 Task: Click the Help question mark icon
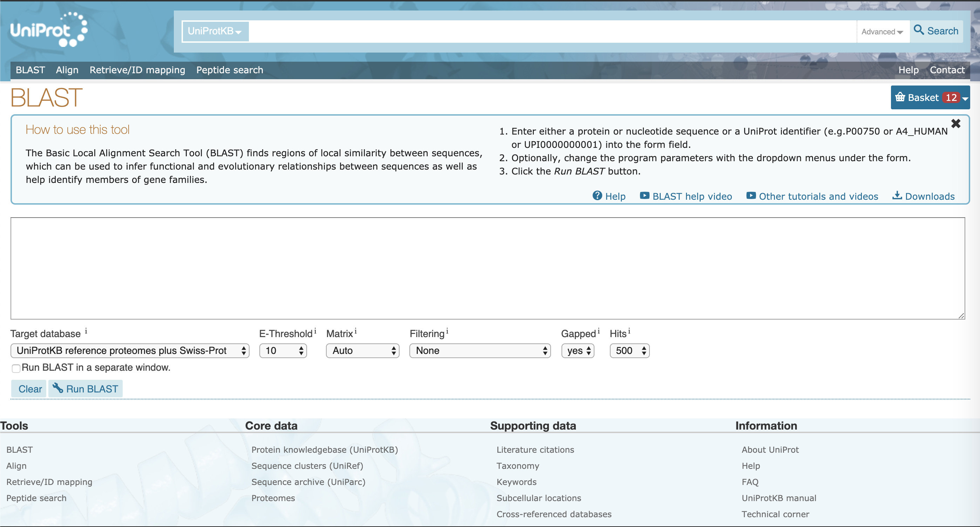pos(597,196)
